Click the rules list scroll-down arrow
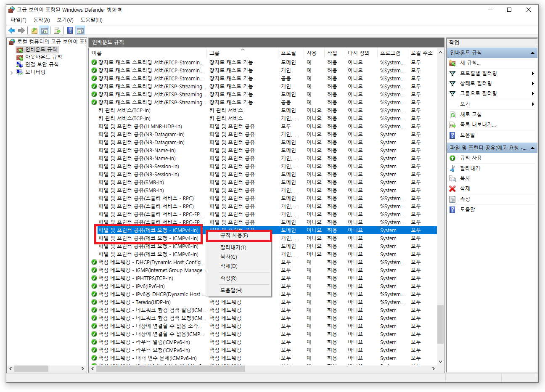The width and height of the screenshot is (545, 392). pyautogui.click(x=440, y=361)
